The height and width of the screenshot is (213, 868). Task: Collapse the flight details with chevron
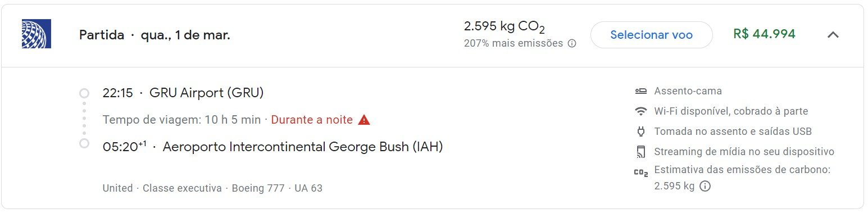coord(833,35)
